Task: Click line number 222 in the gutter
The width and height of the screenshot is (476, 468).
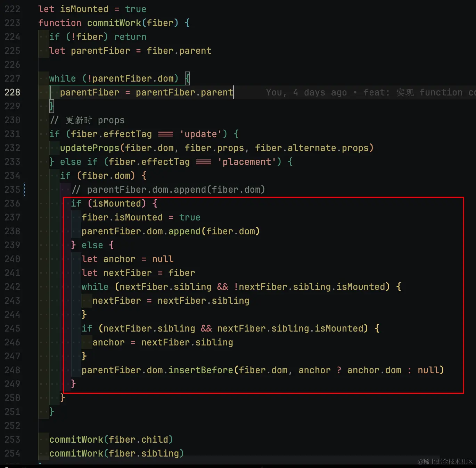Action: (13, 9)
